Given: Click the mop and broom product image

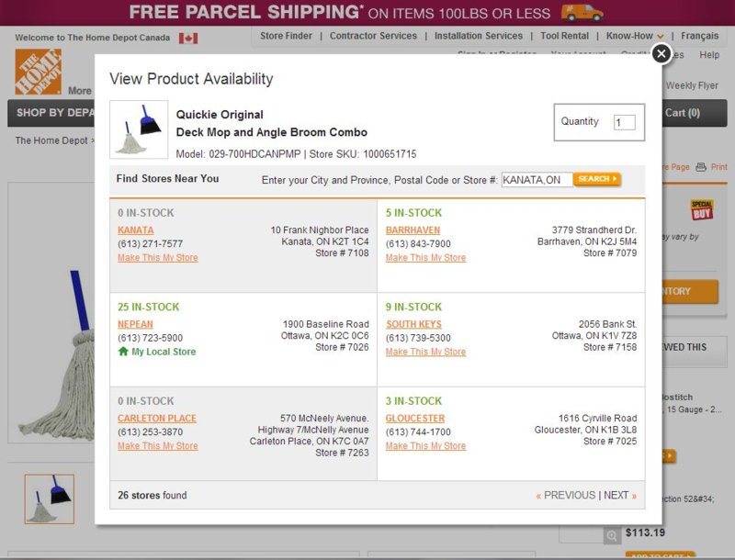Looking at the screenshot, I should 139,130.
